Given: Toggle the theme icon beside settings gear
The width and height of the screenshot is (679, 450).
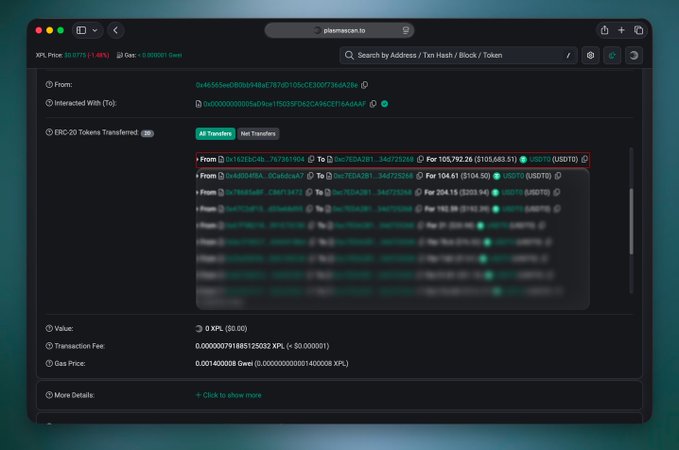Looking at the screenshot, I should [612, 55].
